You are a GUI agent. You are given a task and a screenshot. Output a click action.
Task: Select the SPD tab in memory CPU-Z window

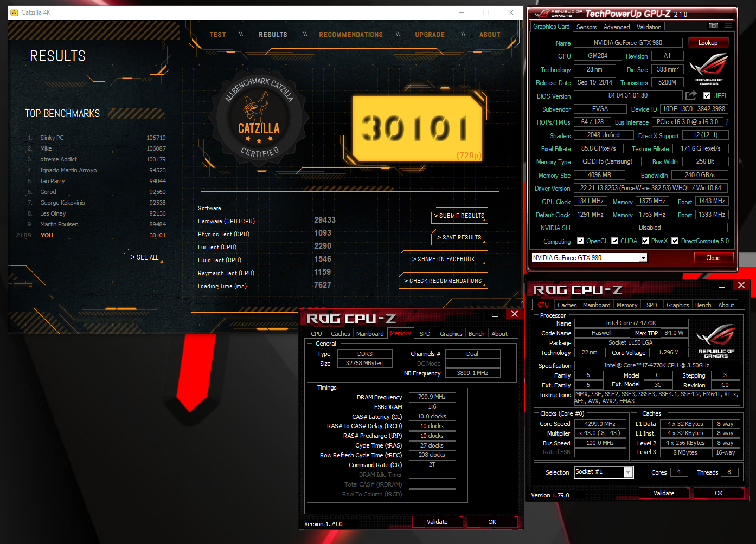coord(425,334)
